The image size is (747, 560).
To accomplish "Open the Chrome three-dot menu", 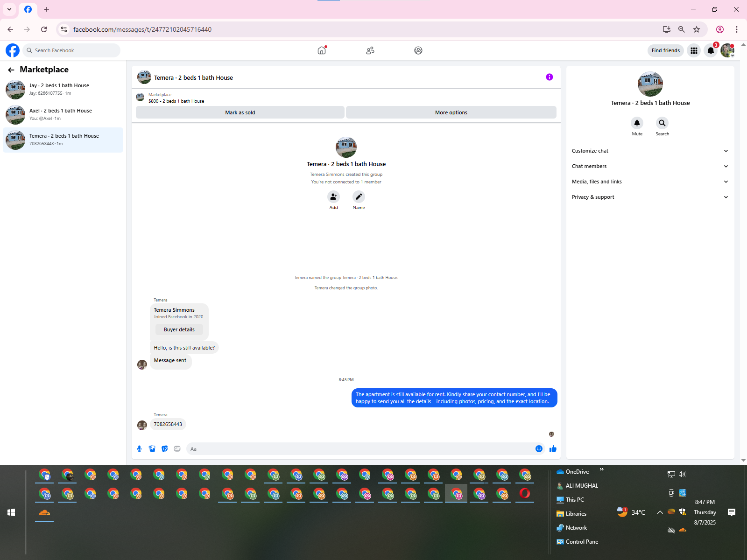I will pyautogui.click(x=737, y=29).
